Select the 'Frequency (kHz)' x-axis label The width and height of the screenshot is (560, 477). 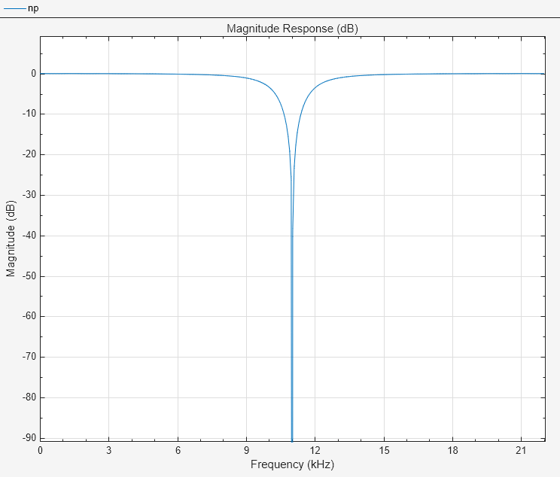point(292,464)
